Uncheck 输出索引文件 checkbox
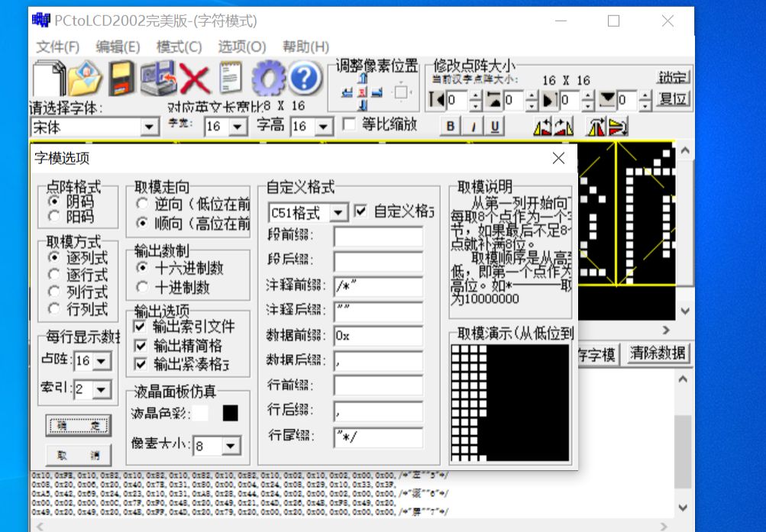Image resolution: width=766 pixels, height=532 pixels. click(x=140, y=326)
